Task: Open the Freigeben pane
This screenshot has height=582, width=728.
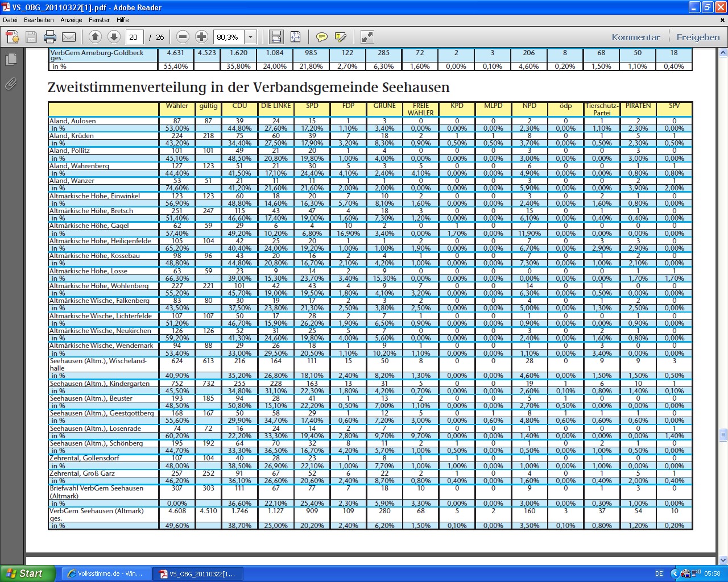Action: click(x=698, y=38)
